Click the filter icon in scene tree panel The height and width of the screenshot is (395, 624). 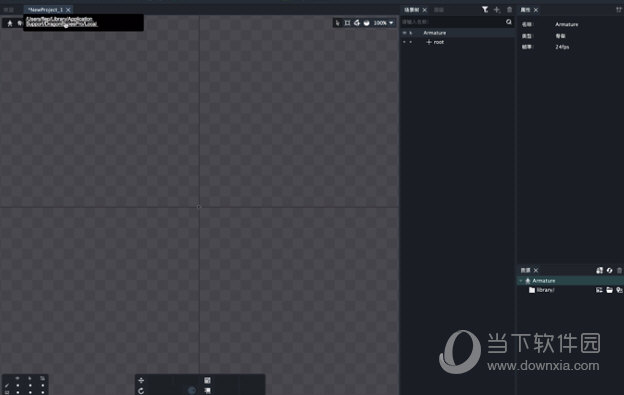tap(485, 10)
